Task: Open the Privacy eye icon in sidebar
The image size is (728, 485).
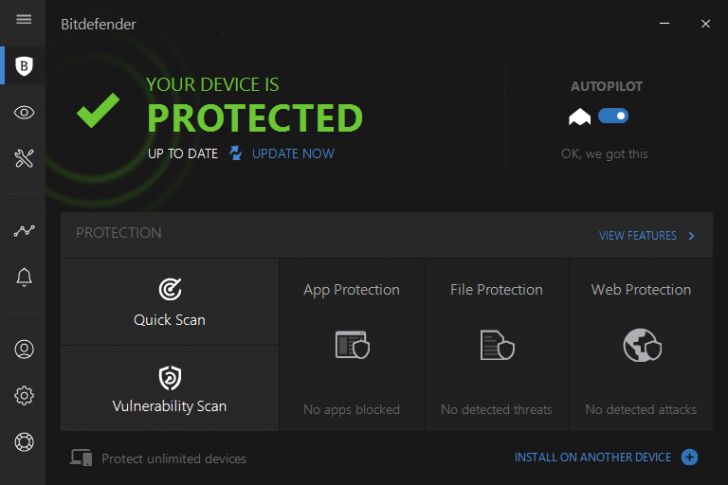Action: (24, 112)
